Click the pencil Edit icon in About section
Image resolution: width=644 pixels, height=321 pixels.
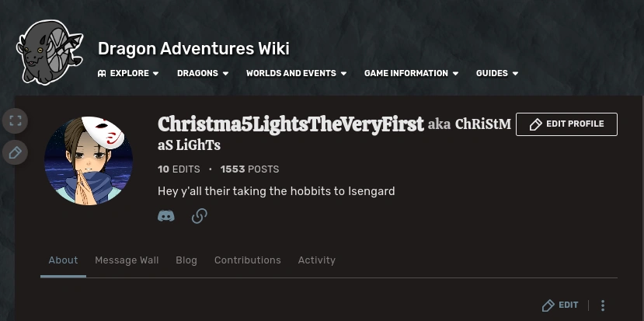(x=549, y=305)
